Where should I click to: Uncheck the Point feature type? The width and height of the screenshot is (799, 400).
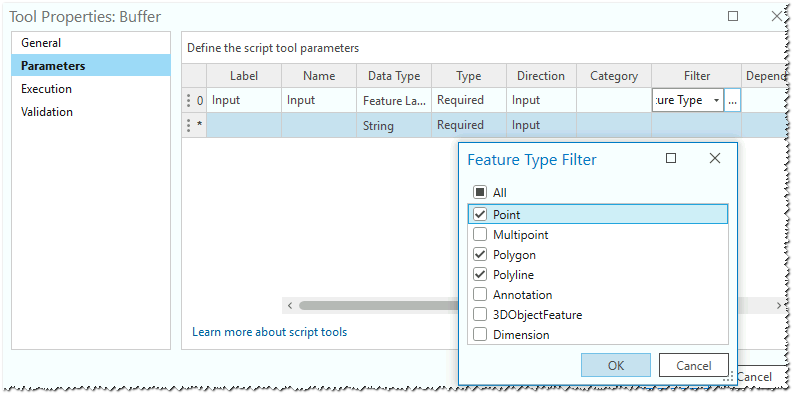[480, 214]
